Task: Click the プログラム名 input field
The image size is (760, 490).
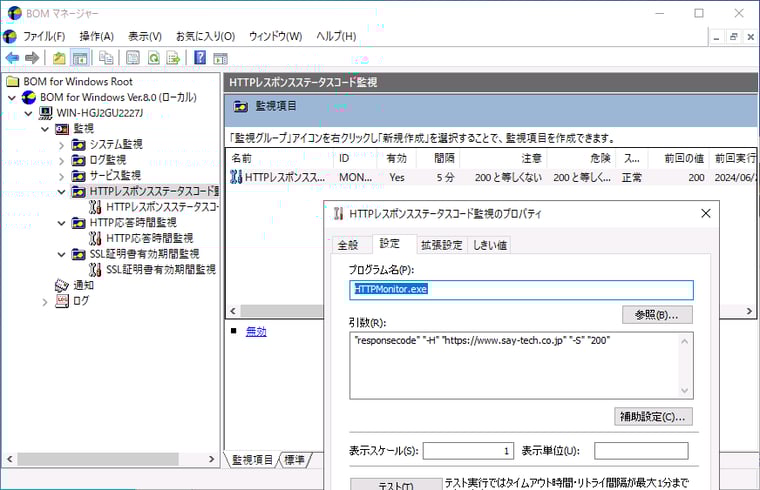Action: pos(521,289)
